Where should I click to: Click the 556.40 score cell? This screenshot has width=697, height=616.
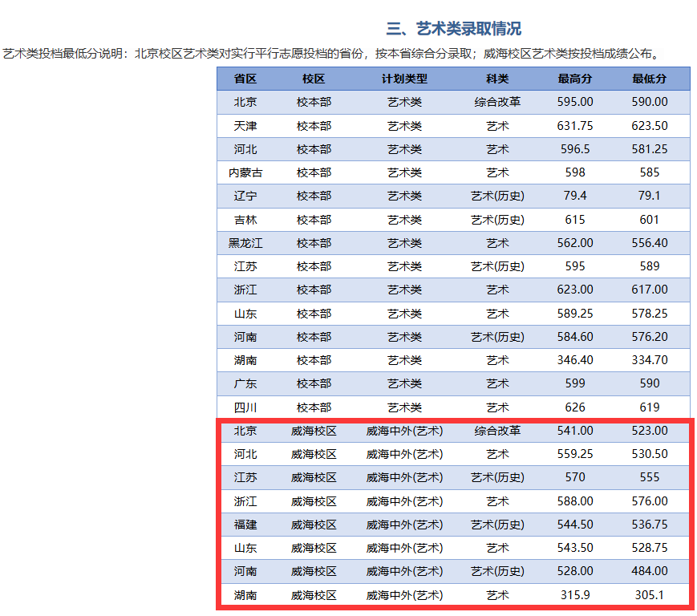(x=650, y=243)
